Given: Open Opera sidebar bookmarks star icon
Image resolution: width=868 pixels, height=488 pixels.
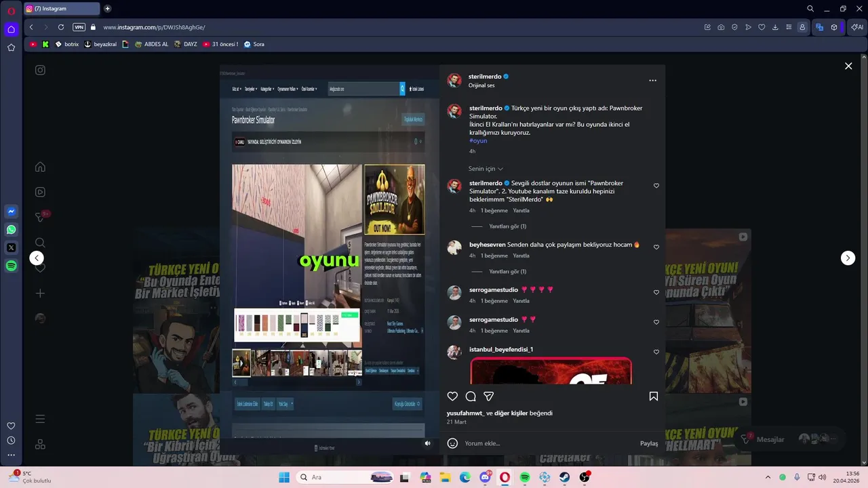Looking at the screenshot, I should pyautogui.click(x=11, y=47).
